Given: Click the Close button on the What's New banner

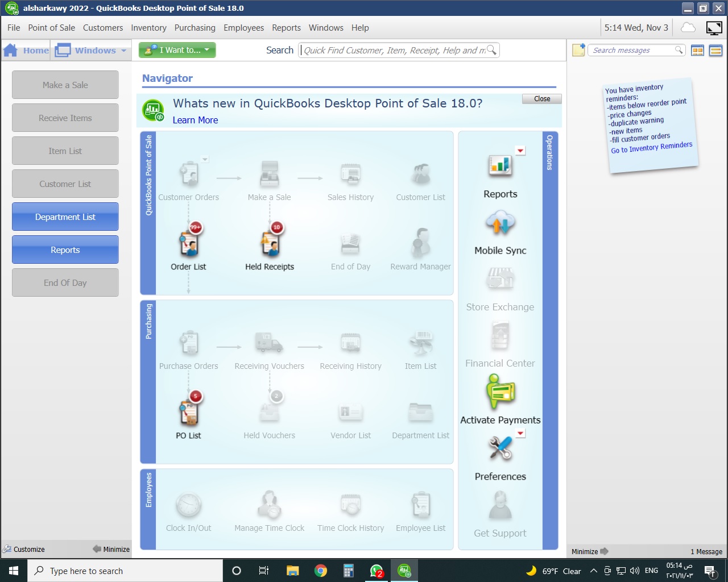Looking at the screenshot, I should [x=541, y=98].
